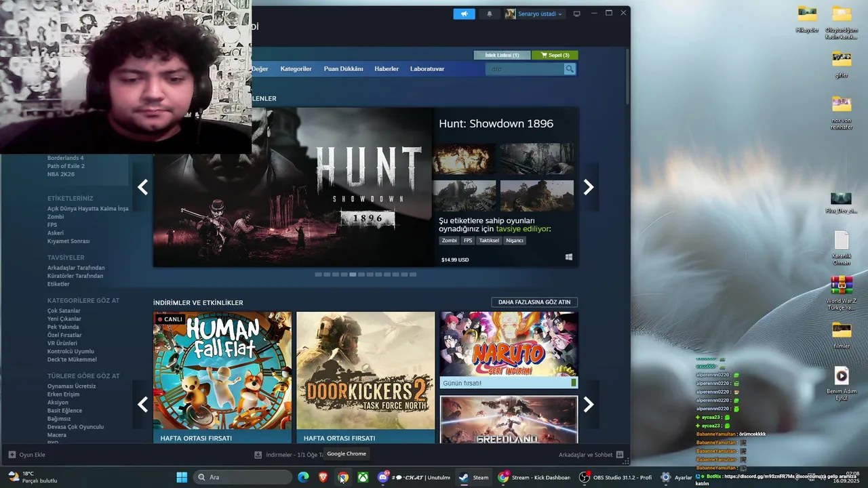This screenshot has width=868, height=488.
Task: Select the FPS tag on featured game
Action: tap(468, 241)
